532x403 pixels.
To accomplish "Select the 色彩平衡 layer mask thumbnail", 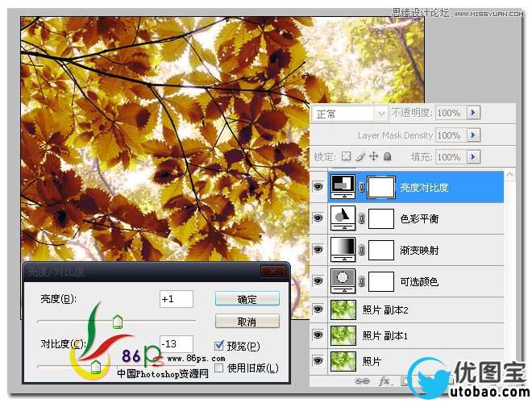I will pos(381,218).
